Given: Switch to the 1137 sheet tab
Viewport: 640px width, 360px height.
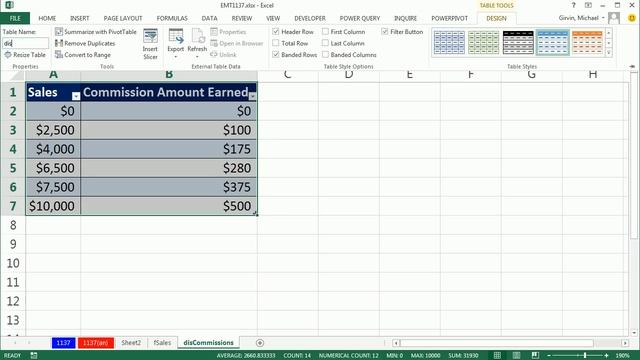Looking at the screenshot, I should pos(63,343).
